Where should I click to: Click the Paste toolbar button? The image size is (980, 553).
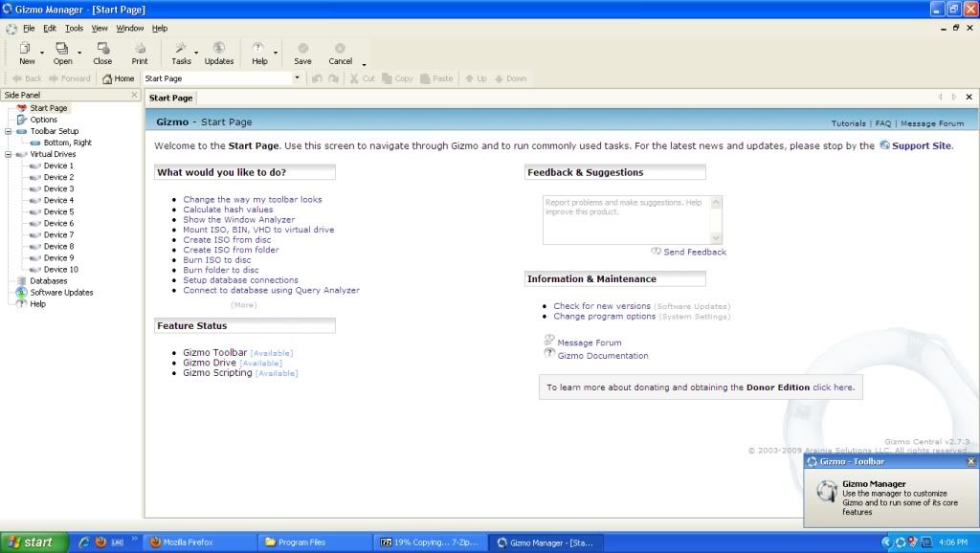436,78
